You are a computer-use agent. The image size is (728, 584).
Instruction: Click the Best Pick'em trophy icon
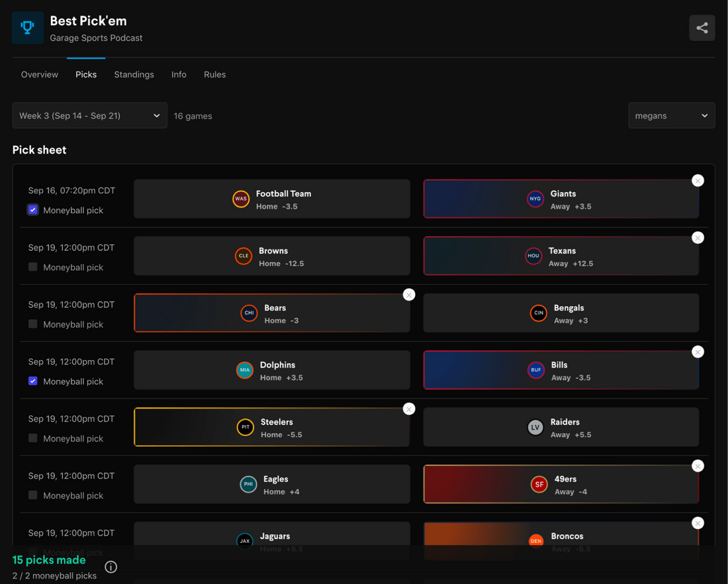point(27,28)
